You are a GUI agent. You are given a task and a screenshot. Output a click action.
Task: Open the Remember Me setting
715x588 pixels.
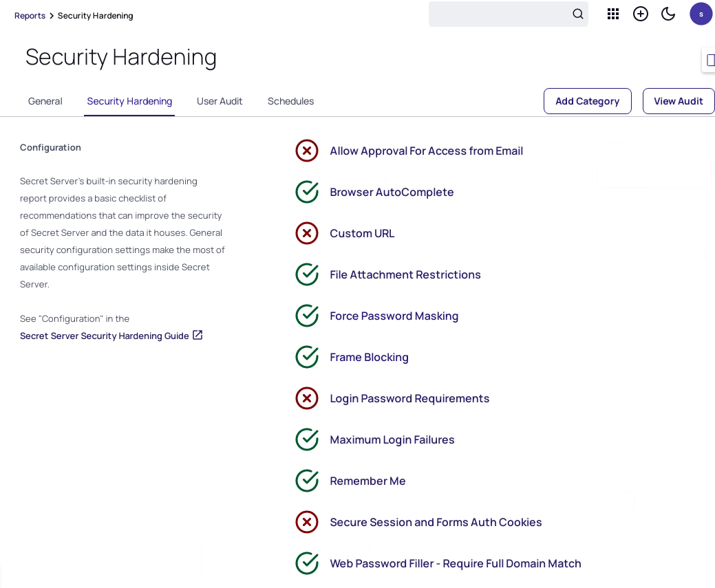(x=367, y=481)
